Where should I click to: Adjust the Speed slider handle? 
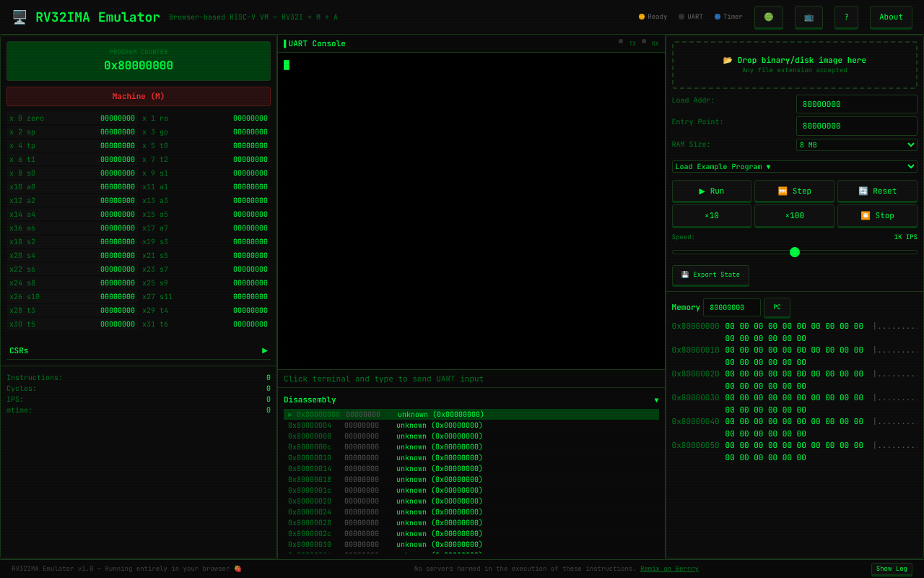795,252
